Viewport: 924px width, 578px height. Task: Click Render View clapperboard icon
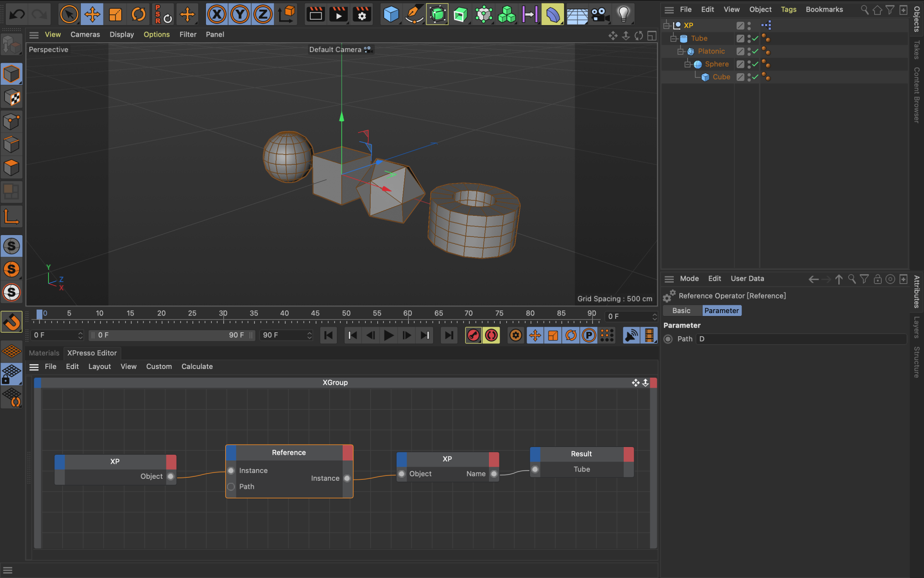(316, 14)
